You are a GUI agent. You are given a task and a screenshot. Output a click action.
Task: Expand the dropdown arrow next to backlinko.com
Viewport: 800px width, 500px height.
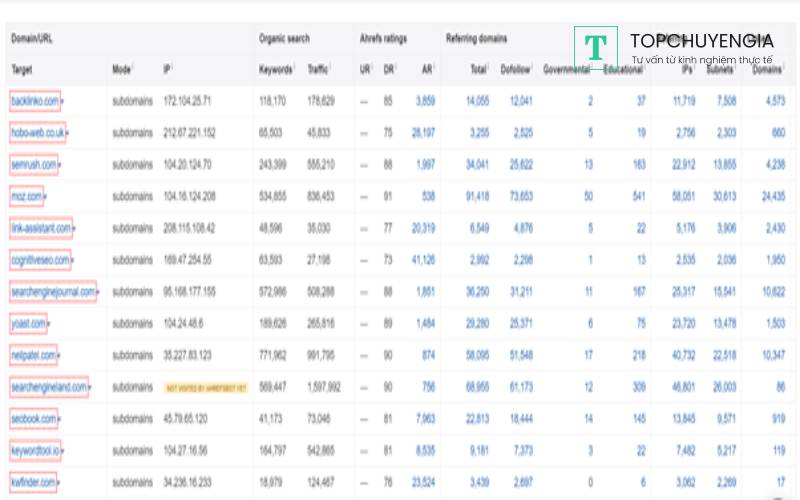coord(62,102)
